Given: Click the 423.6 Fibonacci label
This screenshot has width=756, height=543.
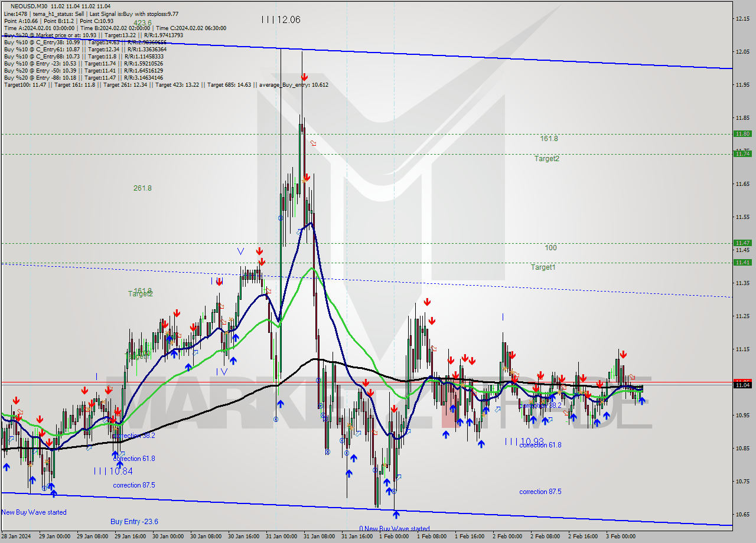Looking at the screenshot, I should coord(142,23).
